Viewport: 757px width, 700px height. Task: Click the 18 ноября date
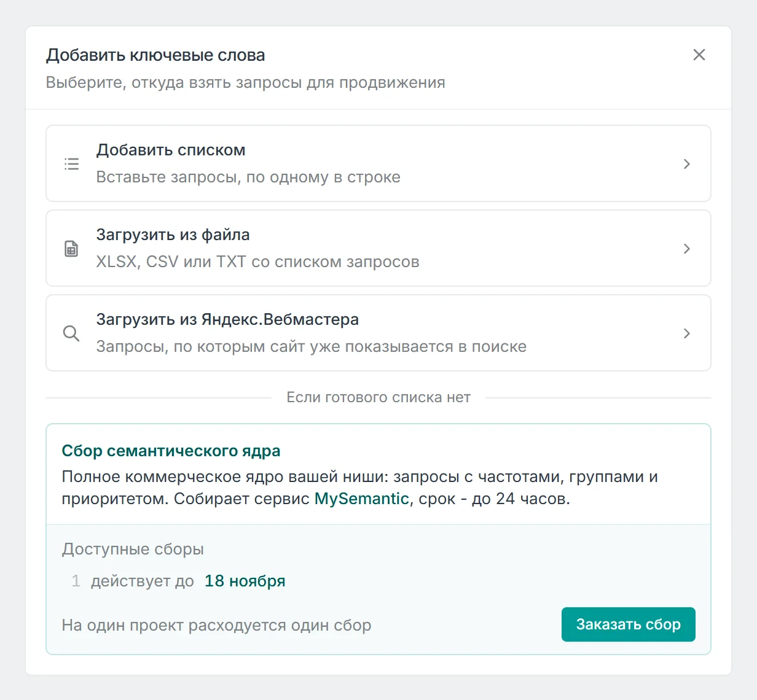pyautogui.click(x=245, y=581)
